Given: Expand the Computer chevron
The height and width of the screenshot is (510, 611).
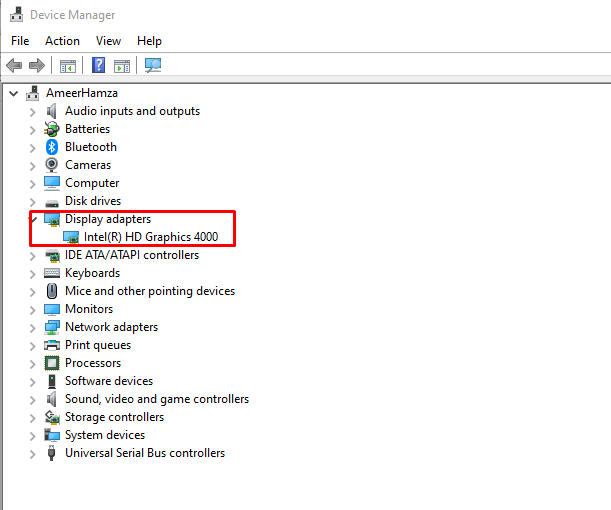Looking at the screenshot, I should (33, 184).
